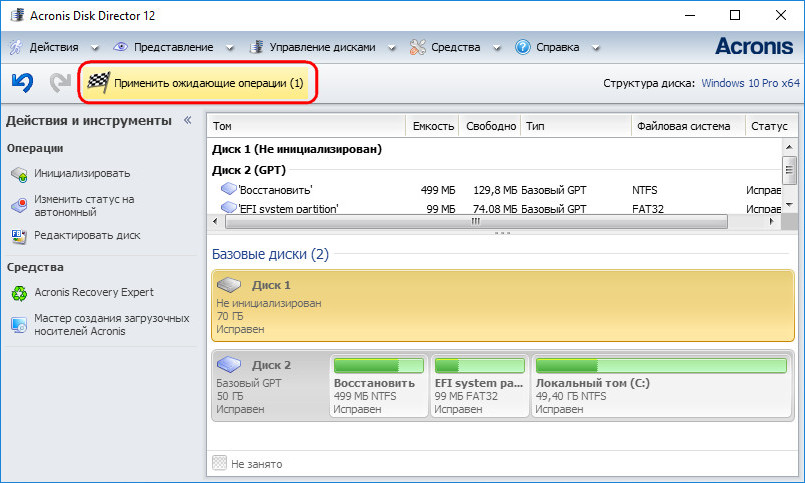Collapse the Действия и инструменты panel chevron
The width and height of the screenshot is (805, 483).
[x=188, y=120]
